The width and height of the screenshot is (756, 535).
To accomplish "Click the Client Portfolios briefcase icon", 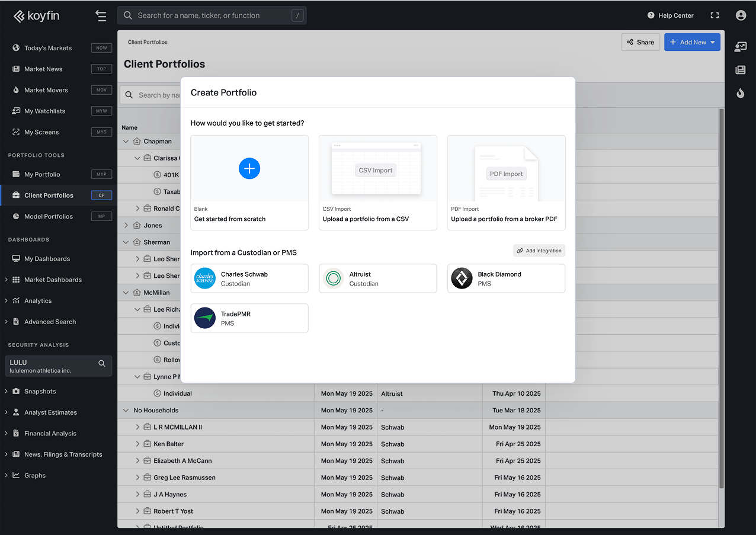I will pyautogui.click(x=16, y=196).
